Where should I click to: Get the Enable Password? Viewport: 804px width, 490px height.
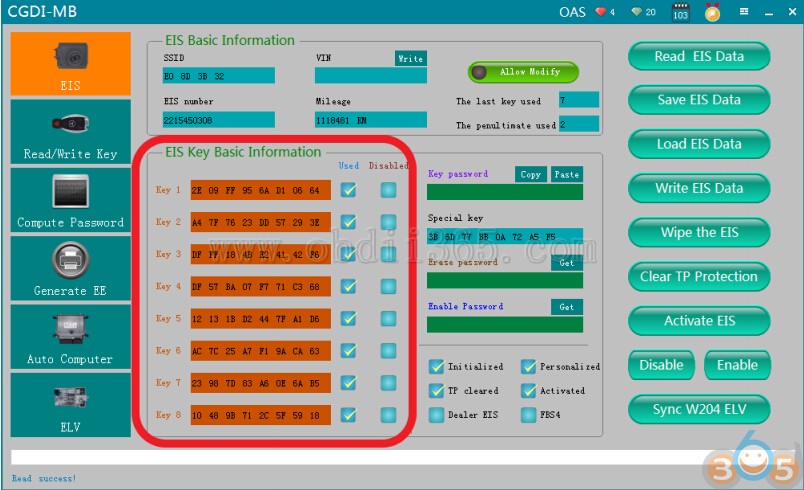(567, 307)
